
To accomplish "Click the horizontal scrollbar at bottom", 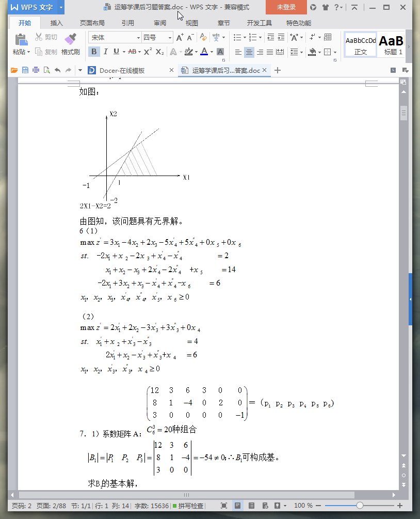I will coord(186,495).
